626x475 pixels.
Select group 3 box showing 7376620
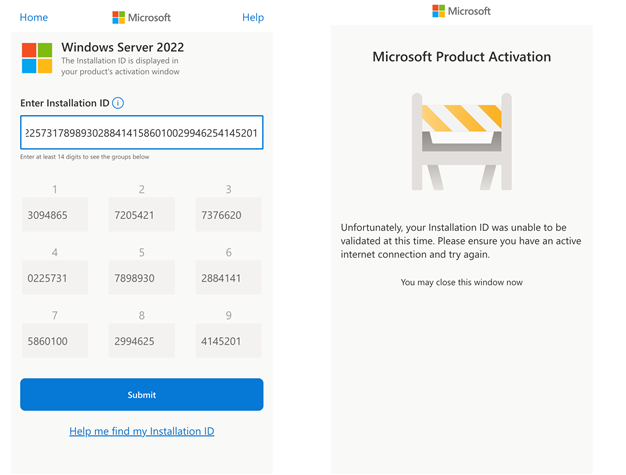pyautogui.click(x=228, y=215)
